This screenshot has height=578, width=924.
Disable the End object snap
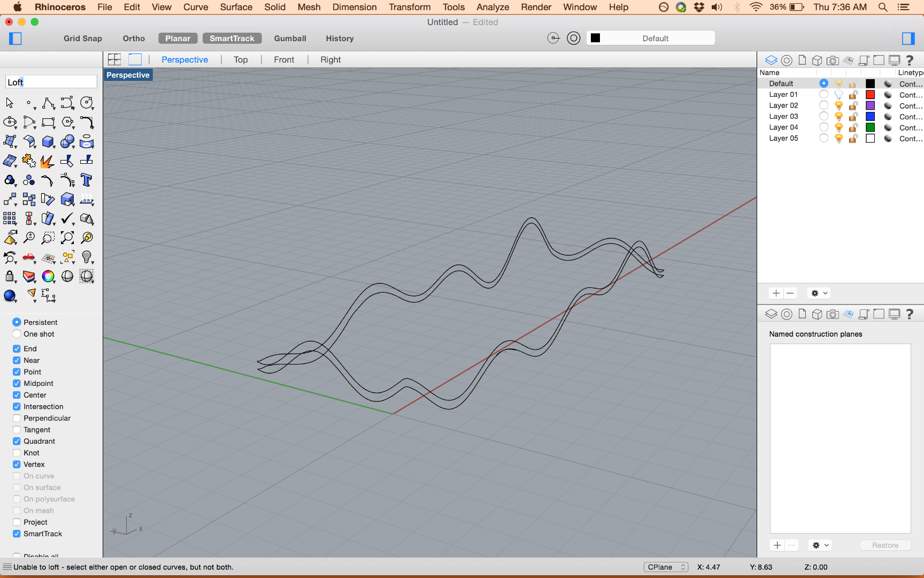[17, 349]
